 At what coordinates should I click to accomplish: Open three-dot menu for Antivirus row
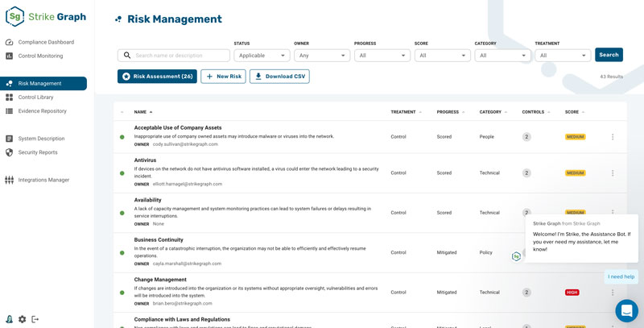[613, 173]
